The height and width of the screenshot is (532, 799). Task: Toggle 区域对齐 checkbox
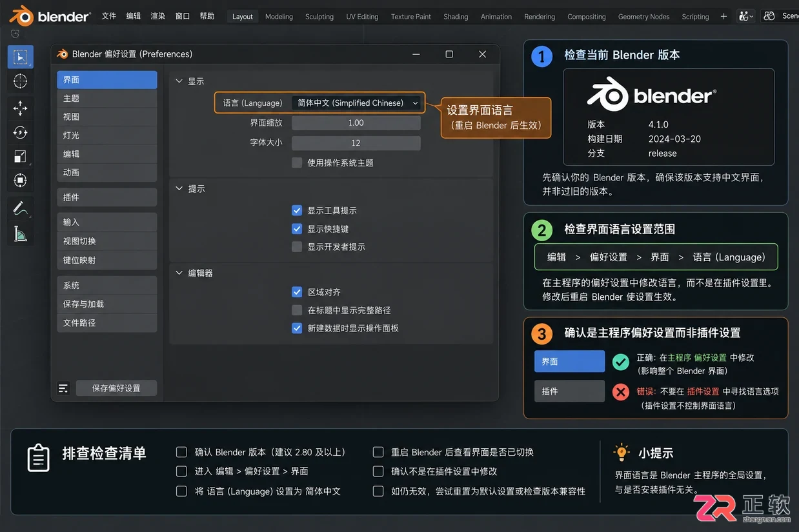297,291
